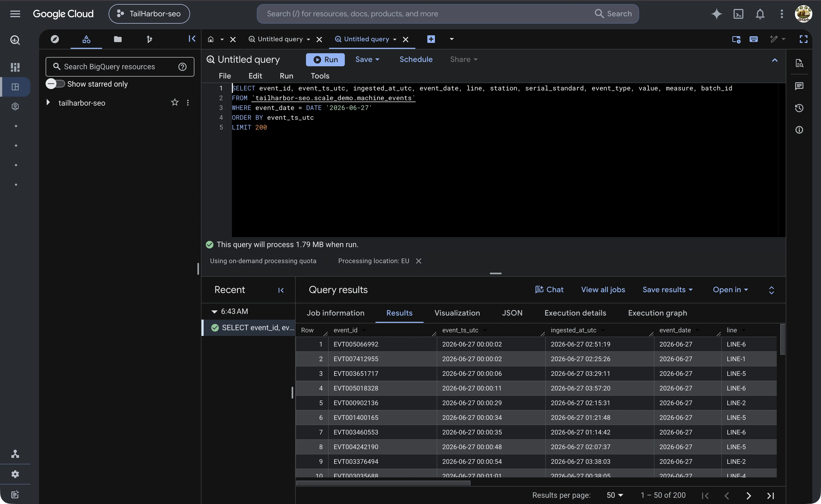The width and height of the screenshot is (821, 504).
Task: Open Tools menu
Action: pyautogui.click(x=320, y=76)
